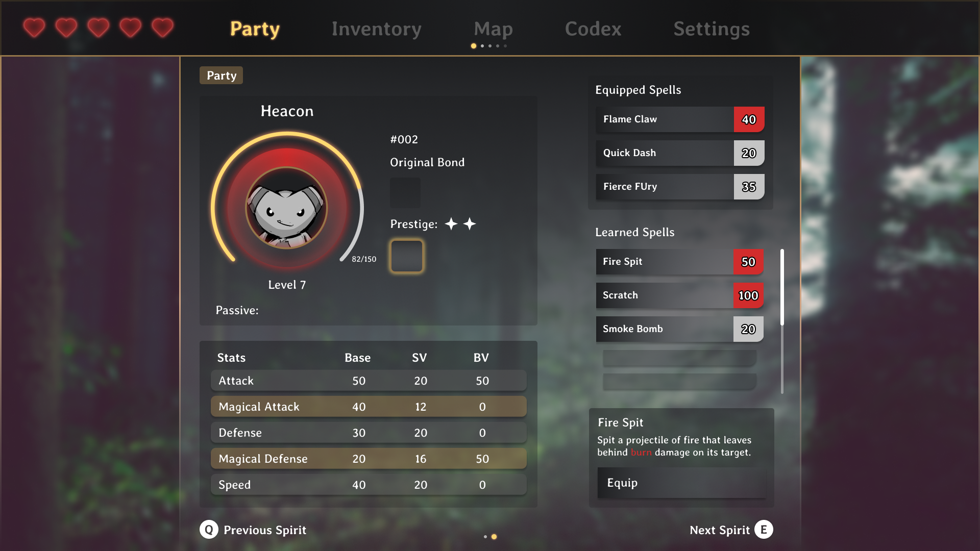This screenshot has height=551, width=980.
Task: Select the last red heart icon
Action: [162, 28]
